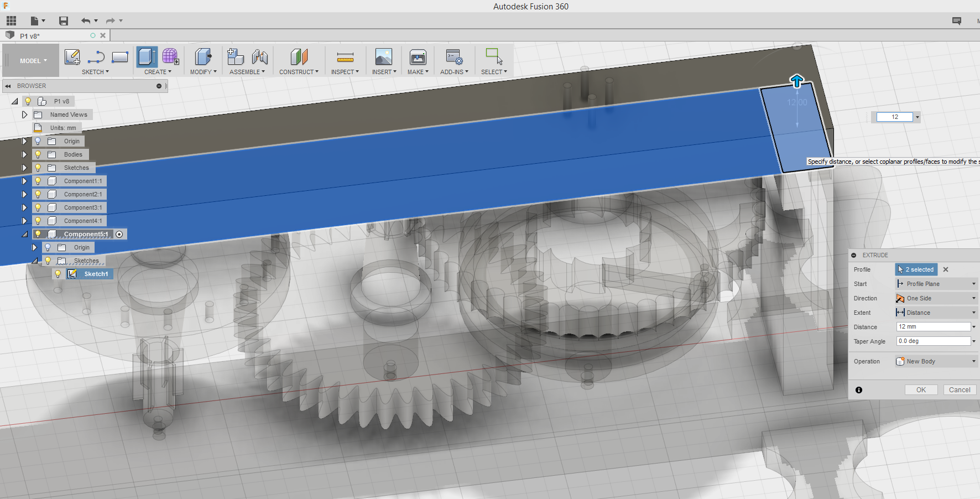Open the Direction One Side dropdown
The image size is (980, 499).
tap(936, 298)
